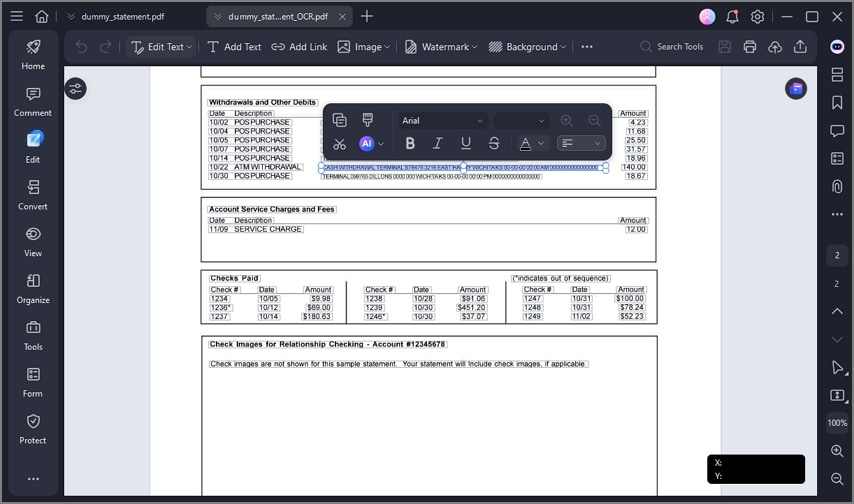The image size is (854, 504).
Task: Show more sidebar options (three dots)
Action: click(x=33, y=479)
